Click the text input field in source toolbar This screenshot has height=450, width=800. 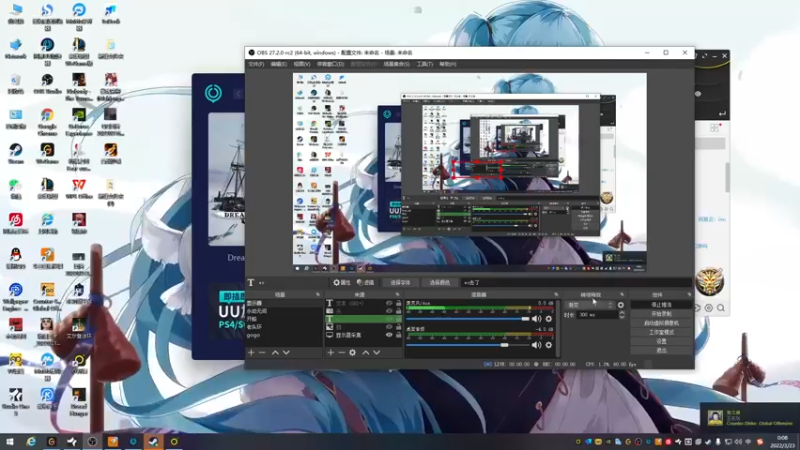click(x=577, y=282)
